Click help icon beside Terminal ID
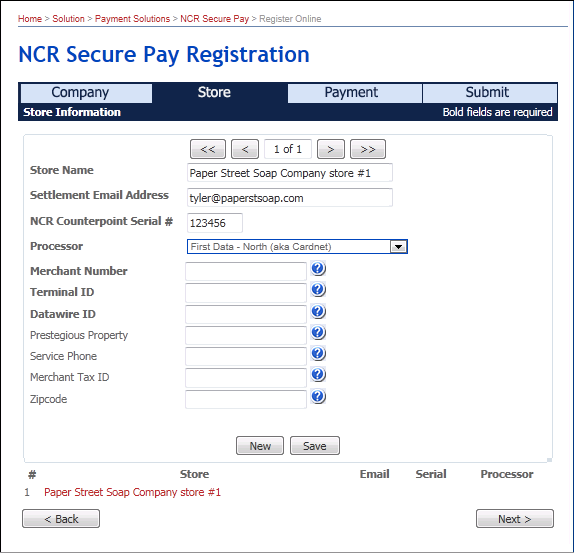Screen dimensions: 574x553 (318, 289)
